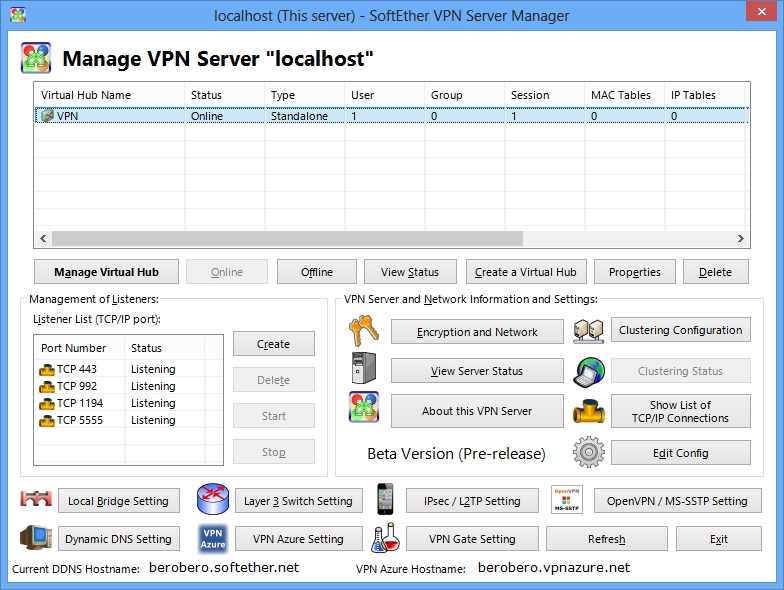The image size is (784, 590).
Task: Click the SoftEther icon beside About this VPN Server
Action: coord(364,407)
